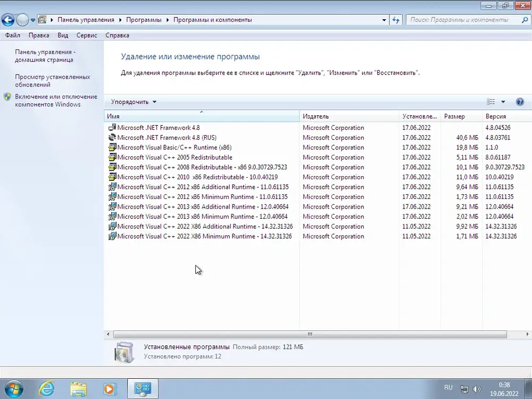Sort by Размер column header

(461, 116)
